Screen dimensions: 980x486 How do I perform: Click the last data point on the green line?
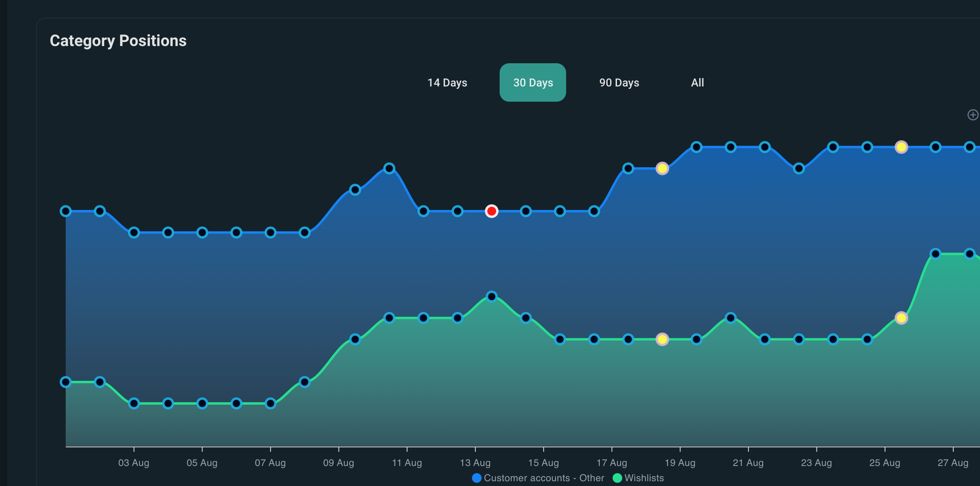pos(970,253)
